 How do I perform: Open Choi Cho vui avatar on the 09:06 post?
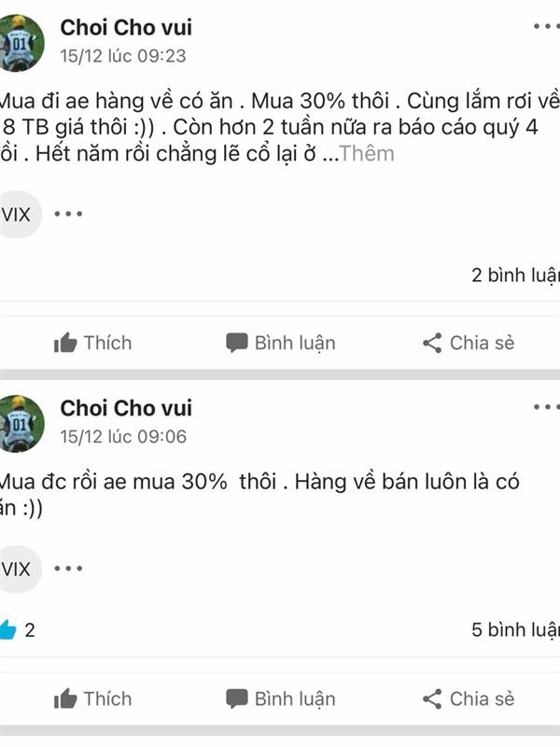click(21, 424)
